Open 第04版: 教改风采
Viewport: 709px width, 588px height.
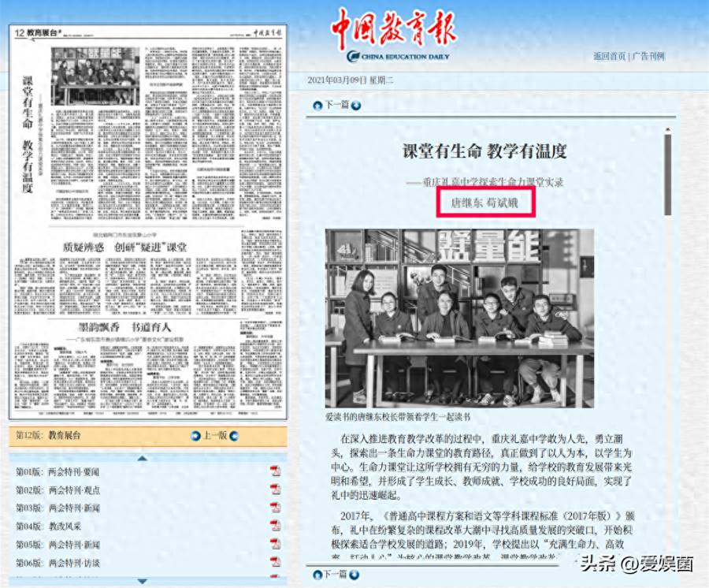click(x=48, y=526)
